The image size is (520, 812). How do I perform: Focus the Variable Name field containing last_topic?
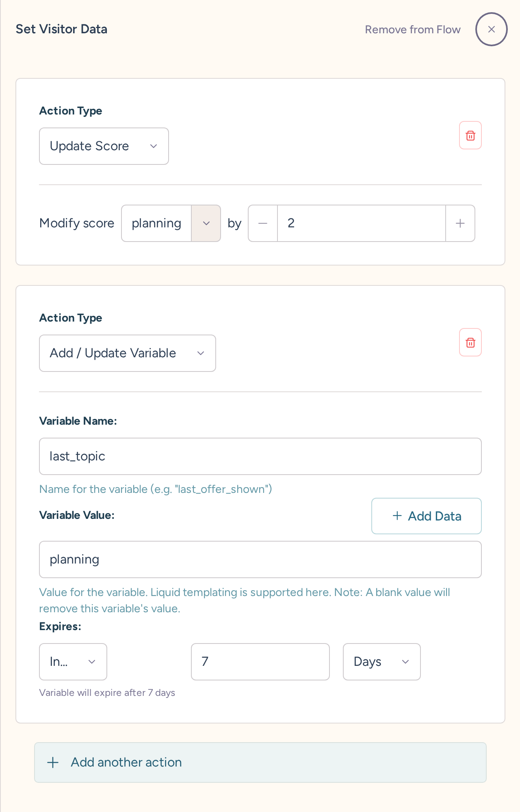[260, 456]
